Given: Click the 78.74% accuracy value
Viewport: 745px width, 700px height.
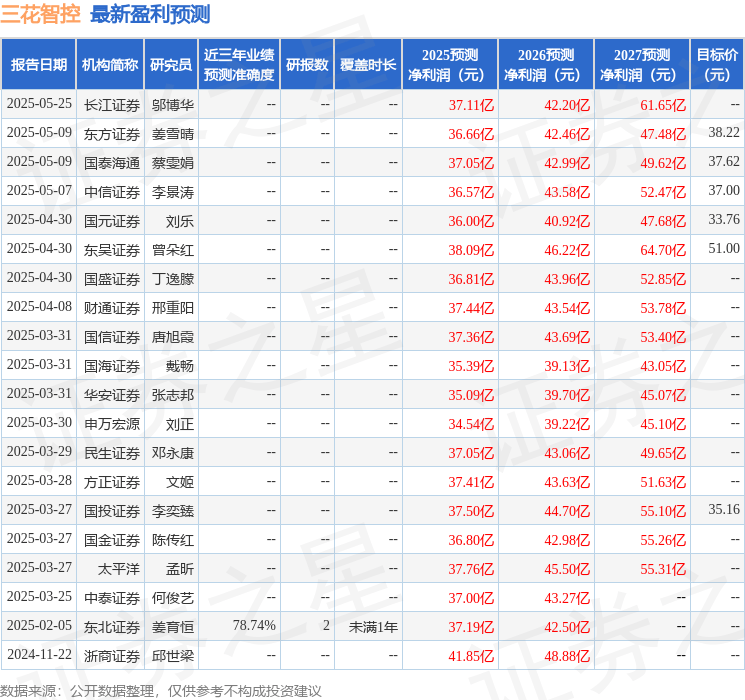Looking at the screenshot, I should point(254,625).
